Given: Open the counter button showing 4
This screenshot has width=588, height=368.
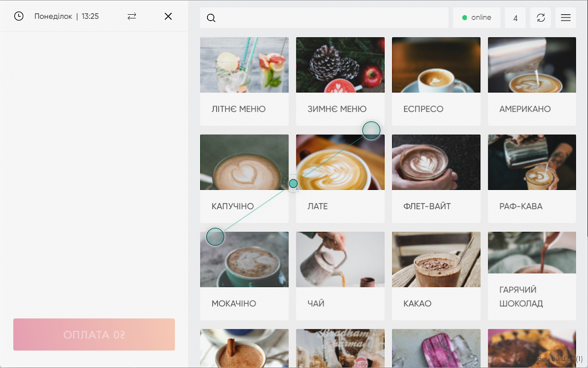Looking at the screenshot, I should tap(515, 18).
